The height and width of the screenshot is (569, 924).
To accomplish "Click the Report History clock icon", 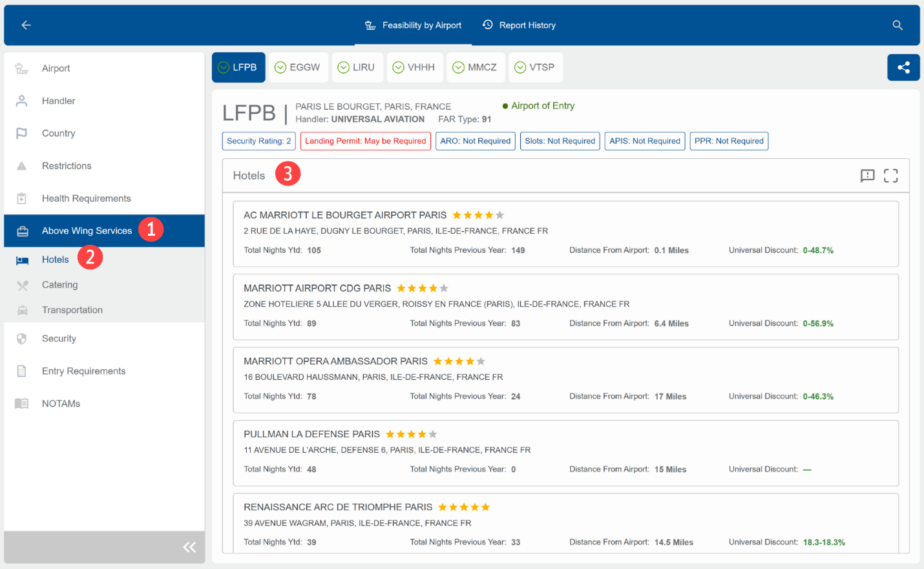I will pos(488,25).
